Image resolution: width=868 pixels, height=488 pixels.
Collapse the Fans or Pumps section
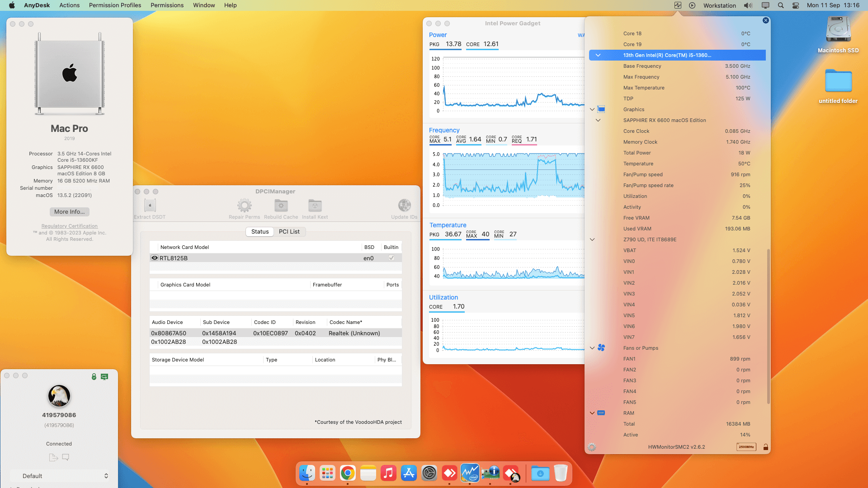pyautogui.click(x=592, y=348)
